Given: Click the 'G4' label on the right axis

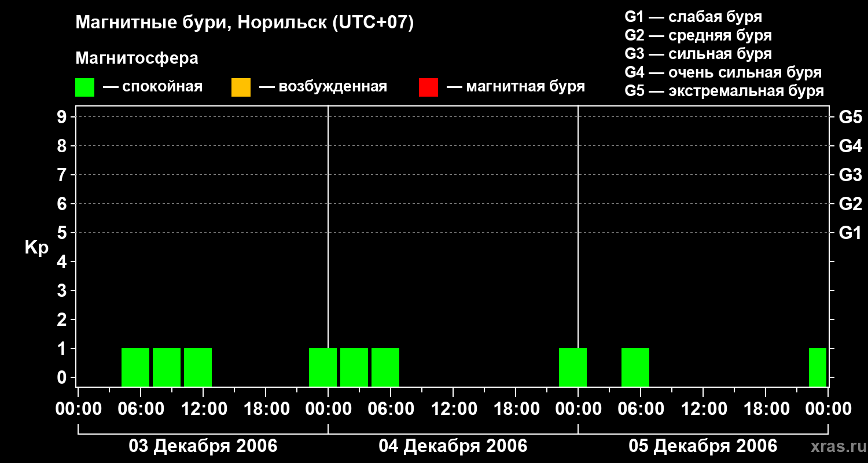Looking at the screenshot, I should click(851, 146).
